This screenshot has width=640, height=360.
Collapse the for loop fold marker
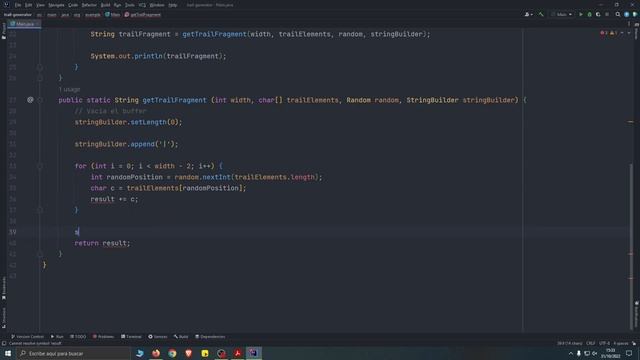pos(40,166)
